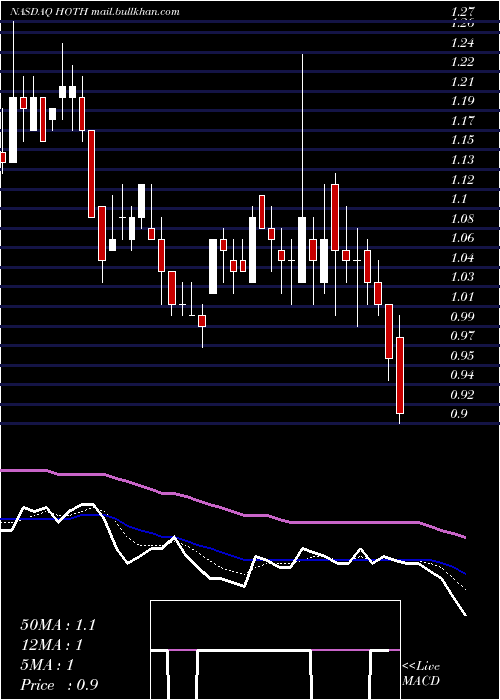Click the 1.06 price level label

(x=462, y=238)
